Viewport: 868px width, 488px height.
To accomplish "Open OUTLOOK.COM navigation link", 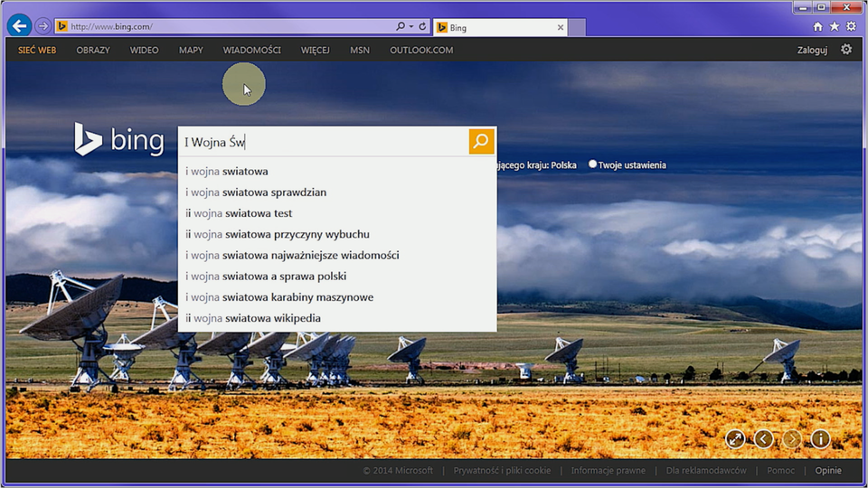I will [421, 50].
